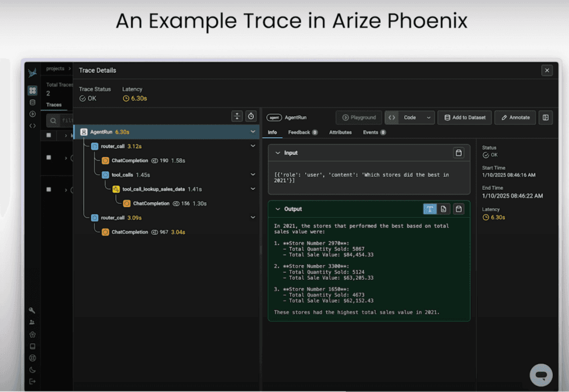Collapse the tool_call_lookup_sales_data chevron
The image size is (569, 392).
253,189
